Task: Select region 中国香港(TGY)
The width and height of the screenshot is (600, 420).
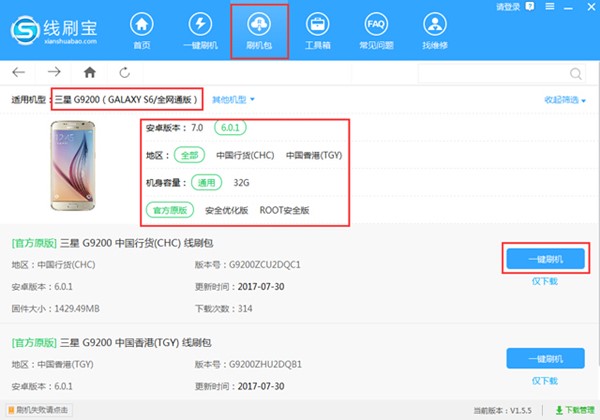Action: tap(314, 155)
